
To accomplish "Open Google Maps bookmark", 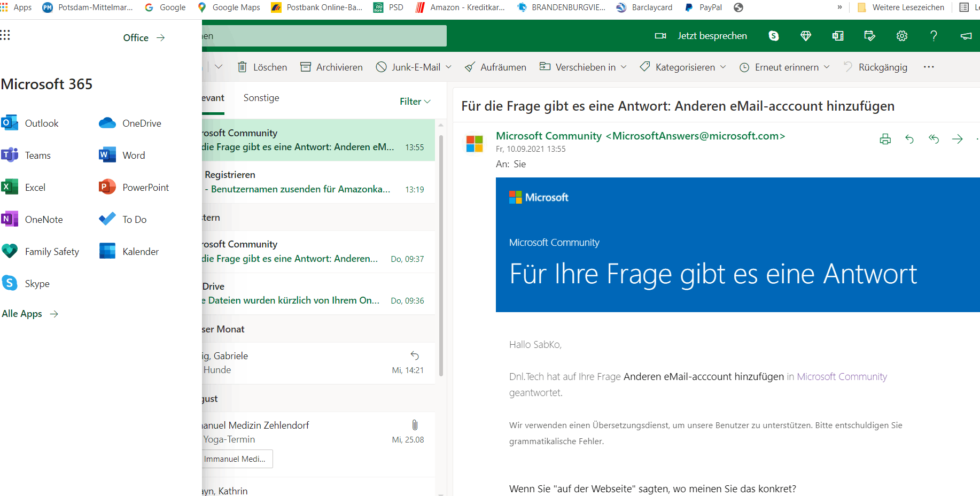I will coord(229,7).
